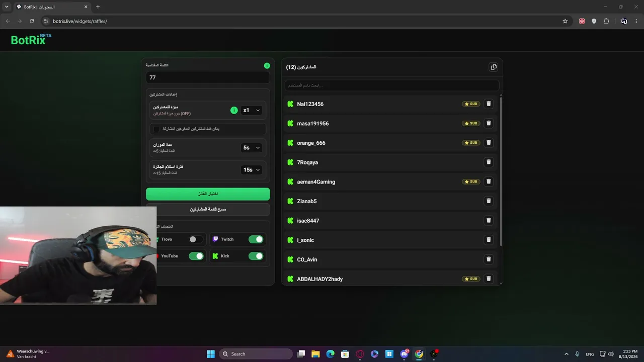
Task: Click microphone icon in system tray
Action: pos(577,354)
